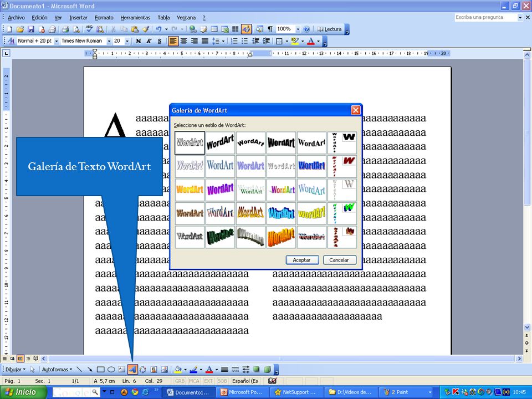Image resolution: width=532 pixels, height=399 pixels.
Task: Open the Tabla menu
Action: tap(163, 18)
